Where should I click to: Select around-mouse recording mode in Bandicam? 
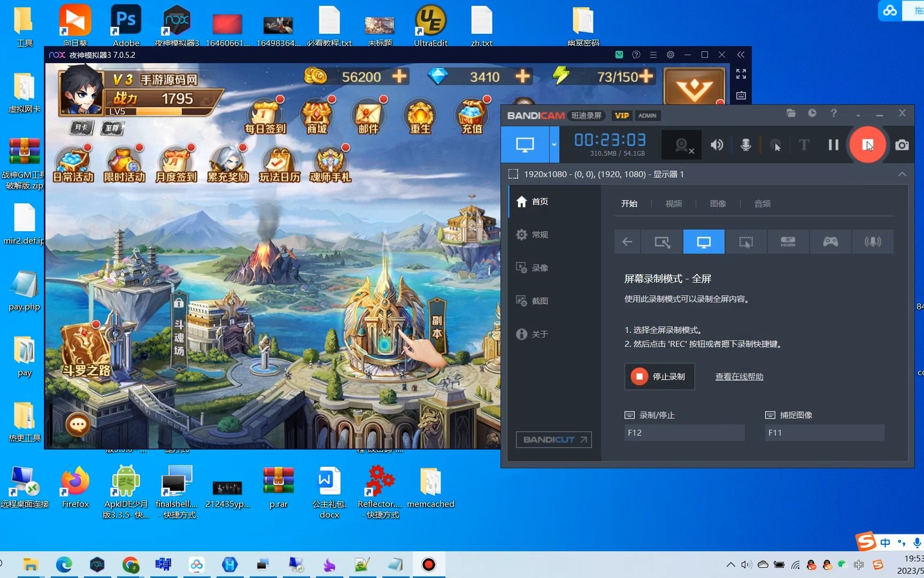tap(746, 242)
